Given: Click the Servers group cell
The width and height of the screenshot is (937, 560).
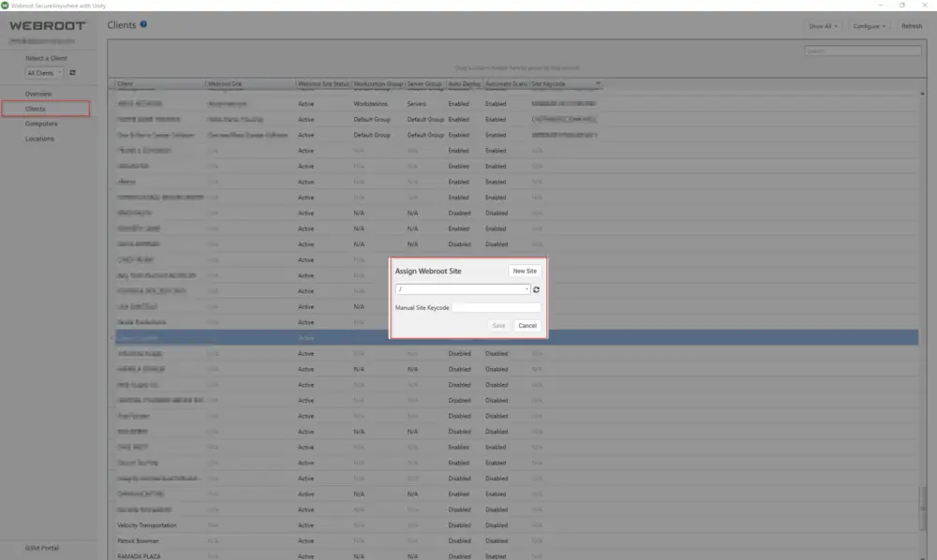Looking at the screenshot, I should coord(417,104).
